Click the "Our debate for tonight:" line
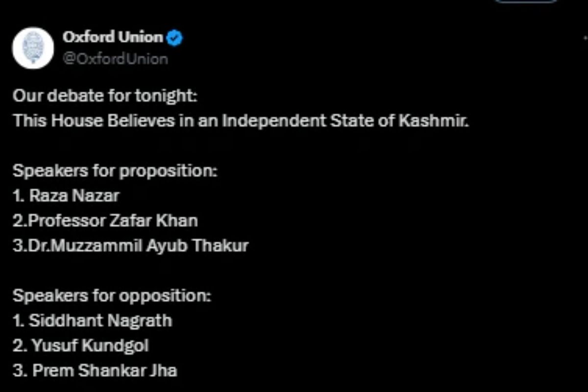Viewport: 588px width, 392px height. click(105, 96)
